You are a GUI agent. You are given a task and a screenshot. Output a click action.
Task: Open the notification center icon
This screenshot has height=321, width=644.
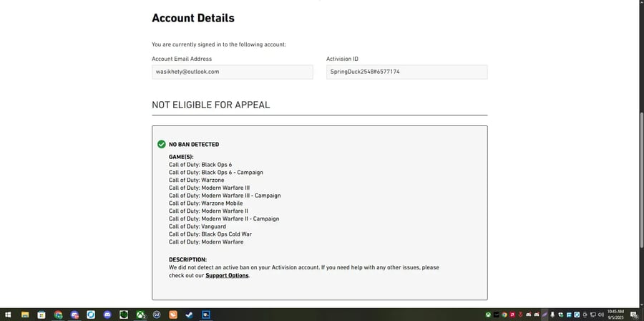pos(634,315)
